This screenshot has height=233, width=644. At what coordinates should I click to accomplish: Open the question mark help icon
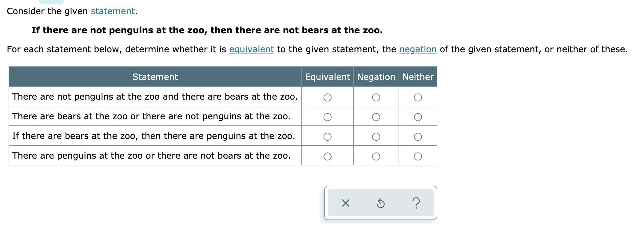pyautogui.click(x=416, y=203)
